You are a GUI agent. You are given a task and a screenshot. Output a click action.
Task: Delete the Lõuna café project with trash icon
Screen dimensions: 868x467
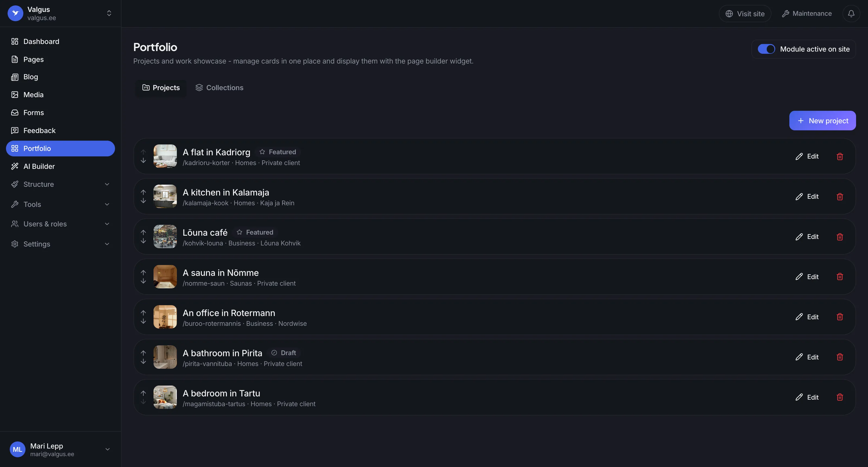840,236
